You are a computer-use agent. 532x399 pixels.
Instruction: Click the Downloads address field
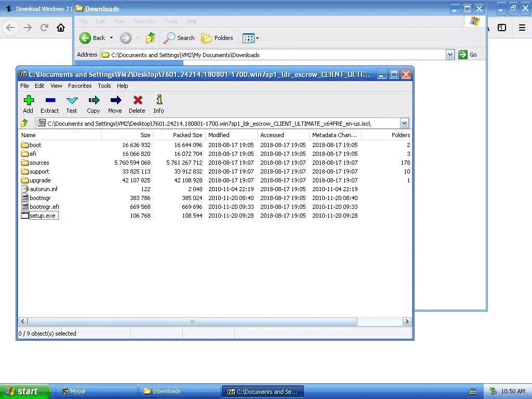tap(273, 55)
